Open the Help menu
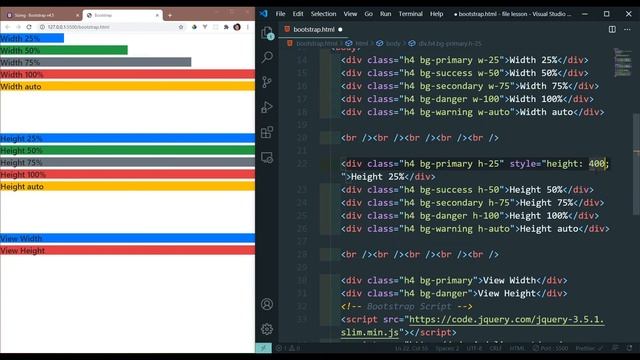The image size is (640, 360). pyautogui.click(x=436, y=14)
